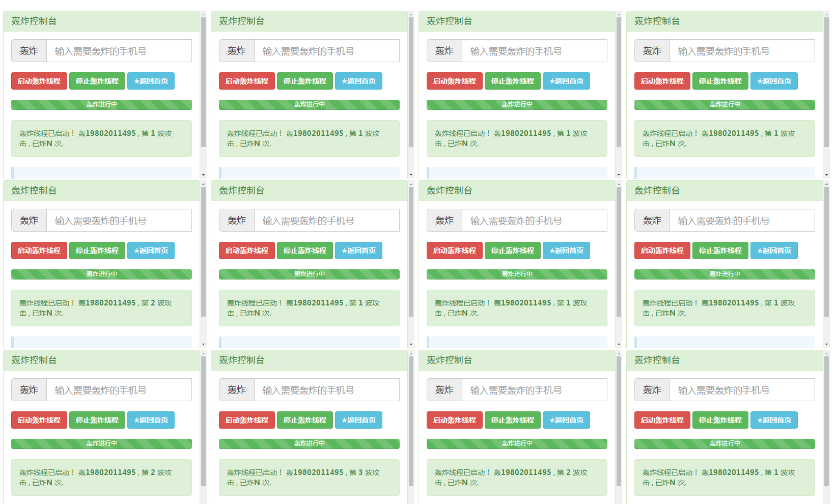Click 停止轰炸线程 in middle row, third panel
The image size is (836, 504).
click(513, 250)
